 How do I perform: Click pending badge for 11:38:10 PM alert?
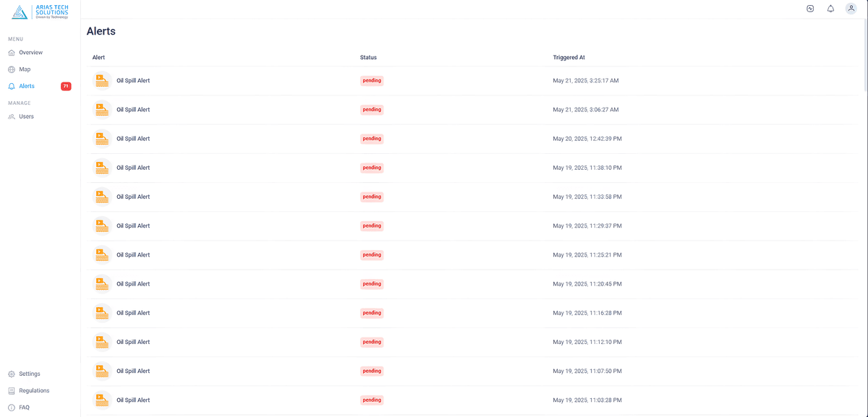click(372, 168)
